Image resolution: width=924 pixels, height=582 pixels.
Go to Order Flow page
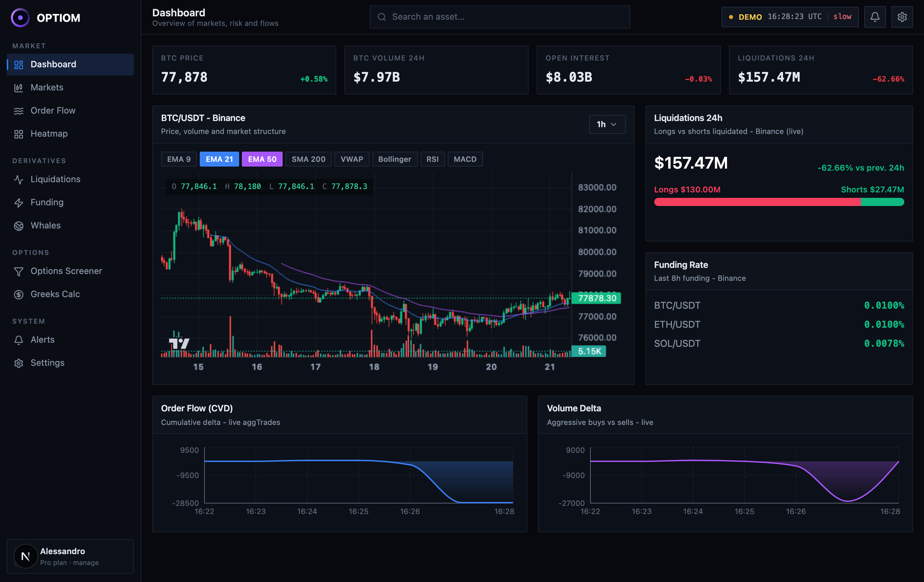70,110
